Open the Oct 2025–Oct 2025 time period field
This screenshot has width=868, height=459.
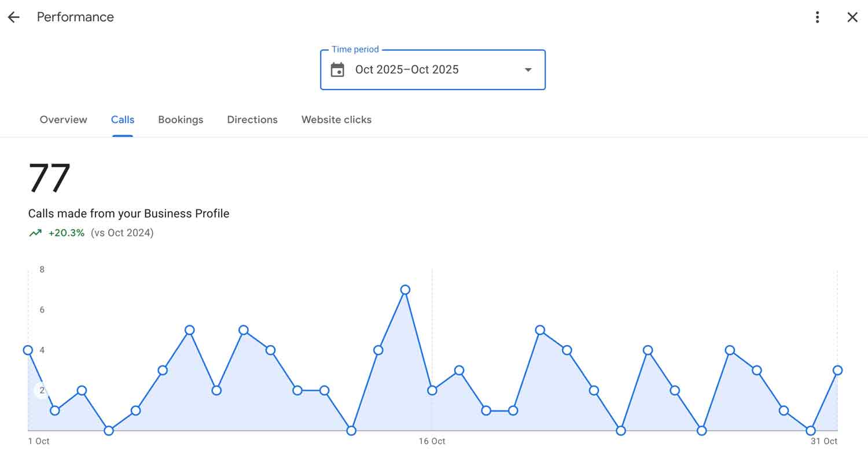coord(433,70)
